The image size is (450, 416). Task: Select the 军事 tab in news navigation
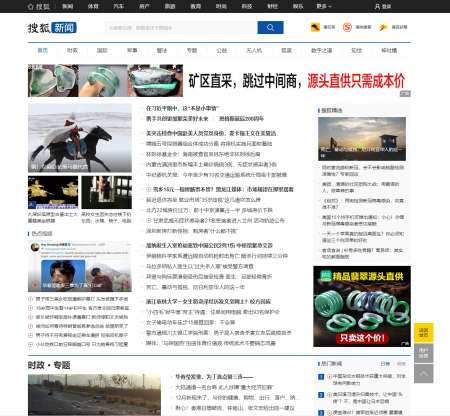point(132,50)
